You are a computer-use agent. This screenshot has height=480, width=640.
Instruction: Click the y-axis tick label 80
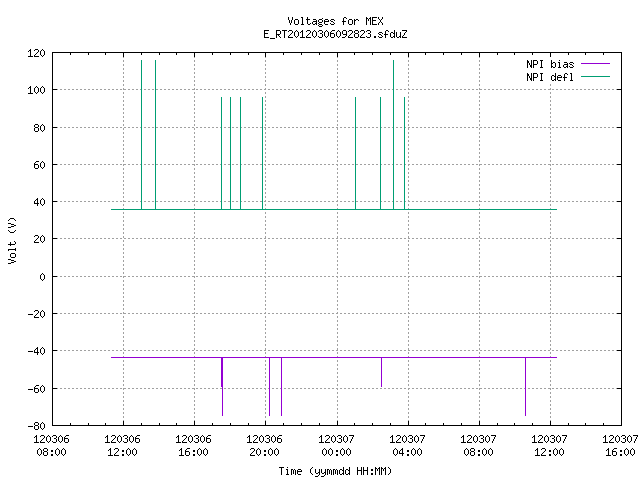(39, 128)
